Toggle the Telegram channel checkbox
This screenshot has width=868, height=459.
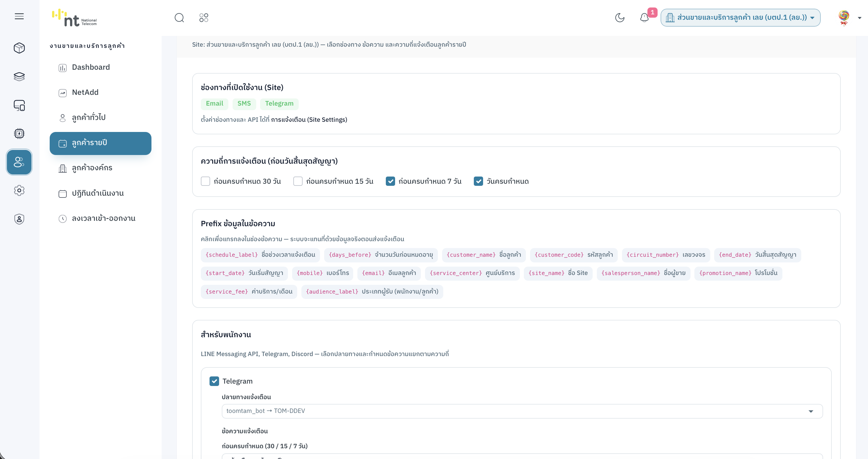pyautogui.click(x=214, y=381)
